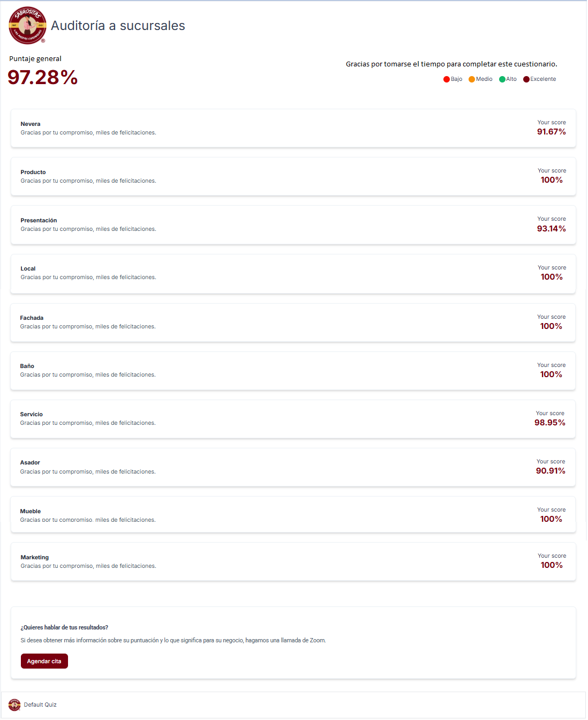Click the Fachada category title

(32, 318)
